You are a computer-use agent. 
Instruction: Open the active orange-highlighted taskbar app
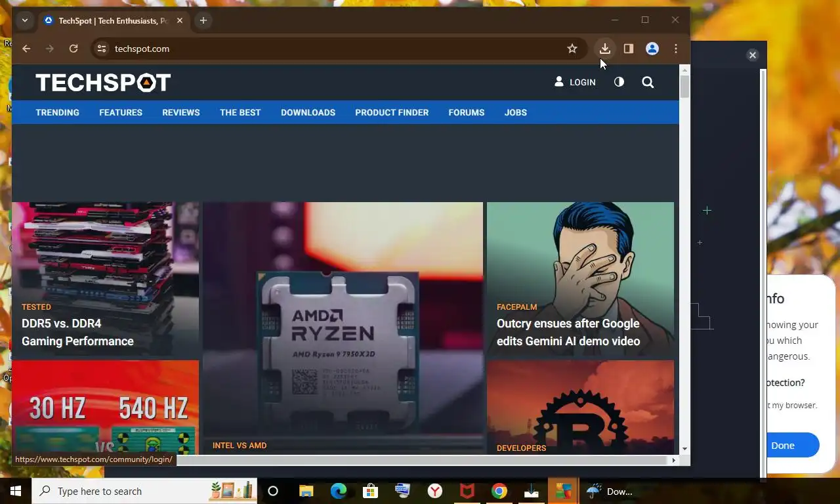pos(564,491)
